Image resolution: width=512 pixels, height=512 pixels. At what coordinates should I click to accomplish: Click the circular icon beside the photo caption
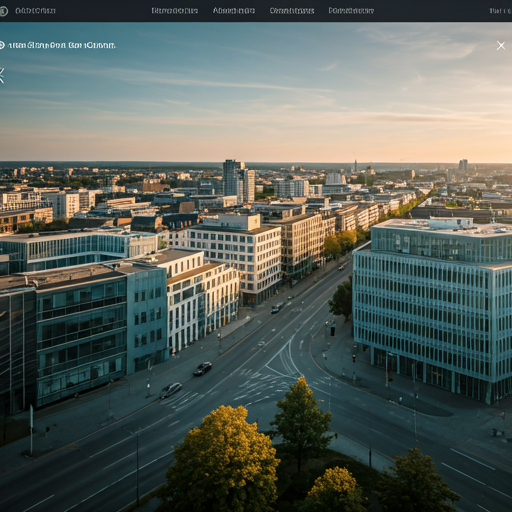[2, 45]
